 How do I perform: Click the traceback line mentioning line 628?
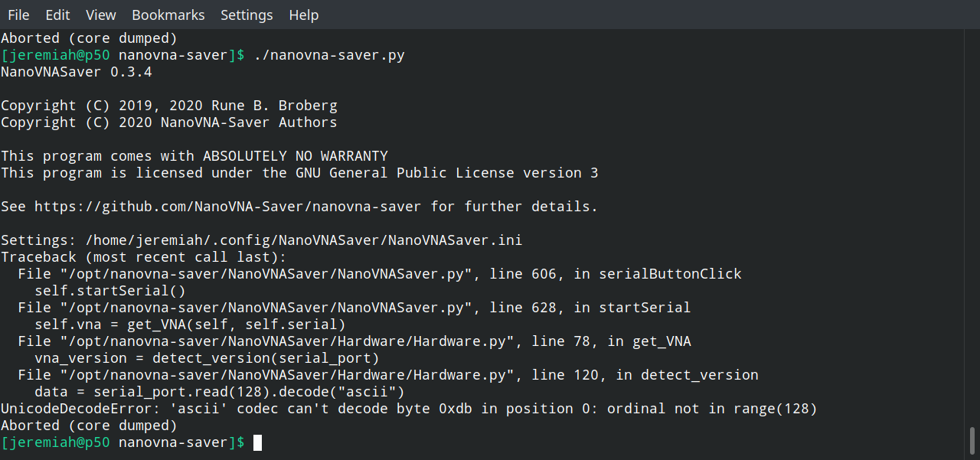[354, 308]
